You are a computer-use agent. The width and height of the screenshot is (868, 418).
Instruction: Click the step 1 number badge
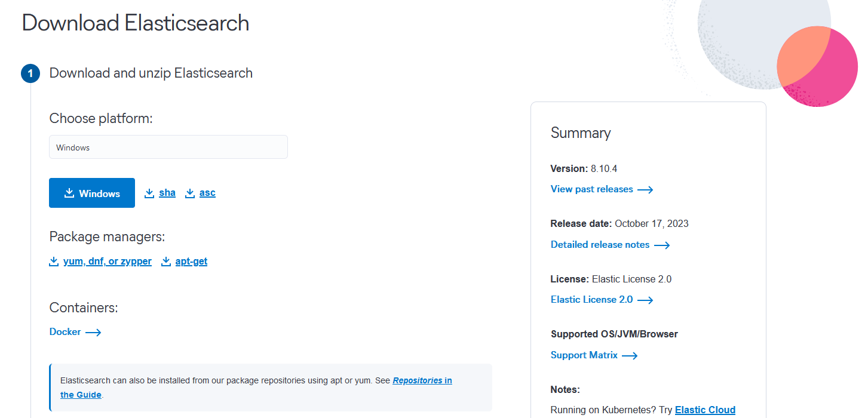30,73
